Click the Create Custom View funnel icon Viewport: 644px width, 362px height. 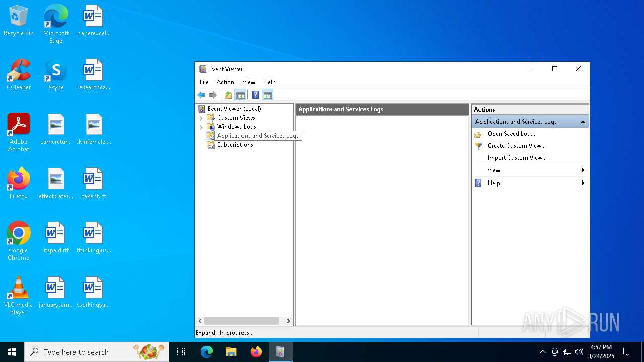478,146
